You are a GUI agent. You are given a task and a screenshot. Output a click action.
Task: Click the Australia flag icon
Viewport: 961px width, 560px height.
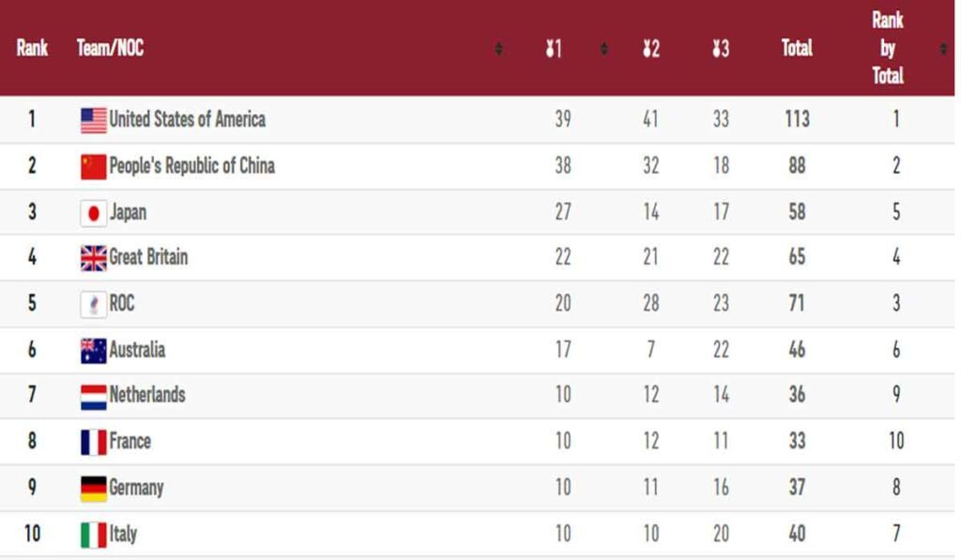click(93, 351)
